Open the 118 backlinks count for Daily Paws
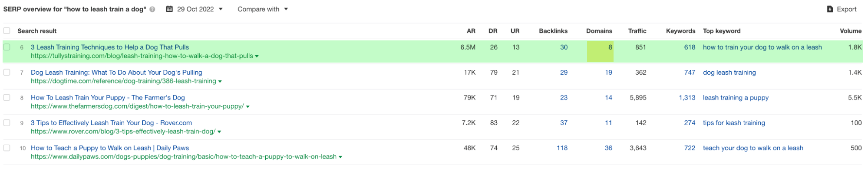 [x=562, y=148]
